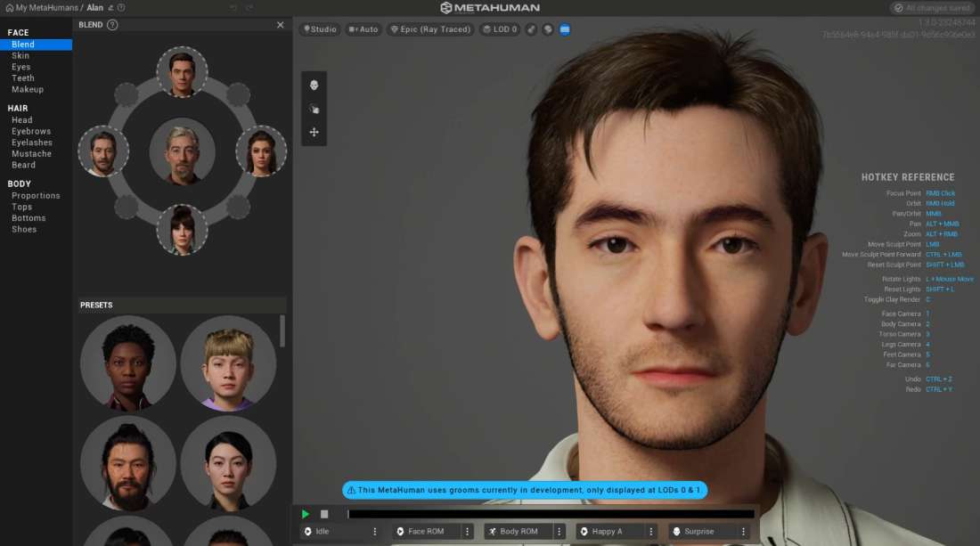Viewport: 980px width, 546px height.
Task: Select the center gray-haired blend portrait
Action: (182, 151)
